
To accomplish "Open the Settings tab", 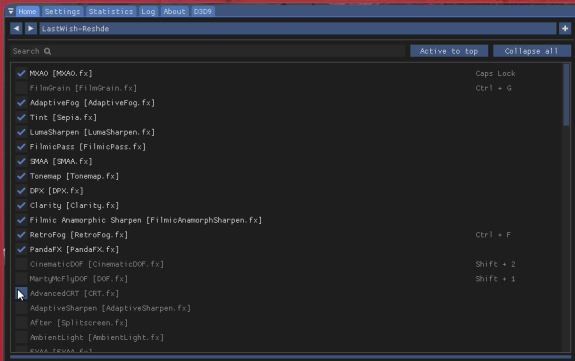I will click(x=62, y=11).
